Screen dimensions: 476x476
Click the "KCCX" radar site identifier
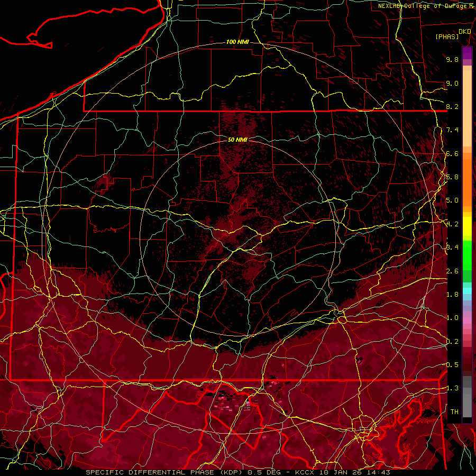tap(306, 472)
